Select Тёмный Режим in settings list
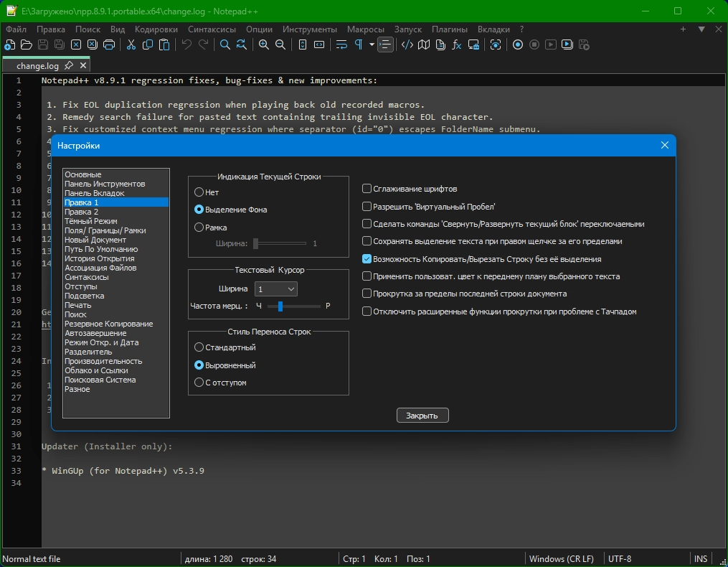The image size is (728, 567). (90, 221)
